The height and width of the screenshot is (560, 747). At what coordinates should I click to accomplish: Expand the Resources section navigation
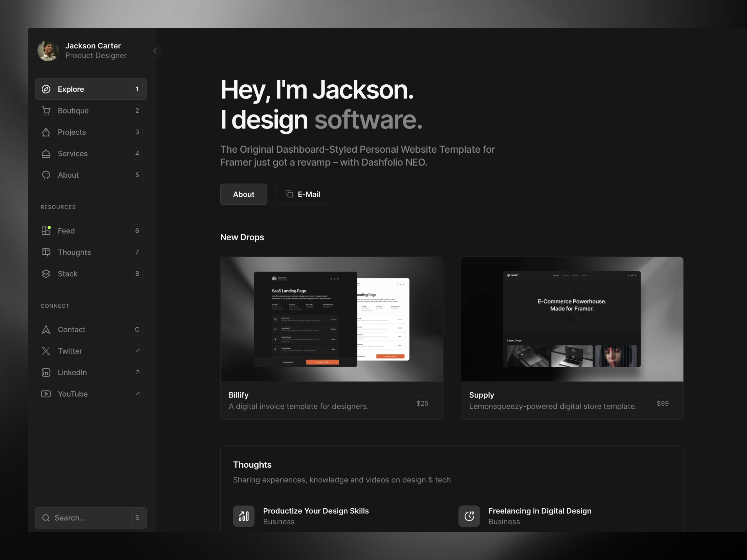58,207
